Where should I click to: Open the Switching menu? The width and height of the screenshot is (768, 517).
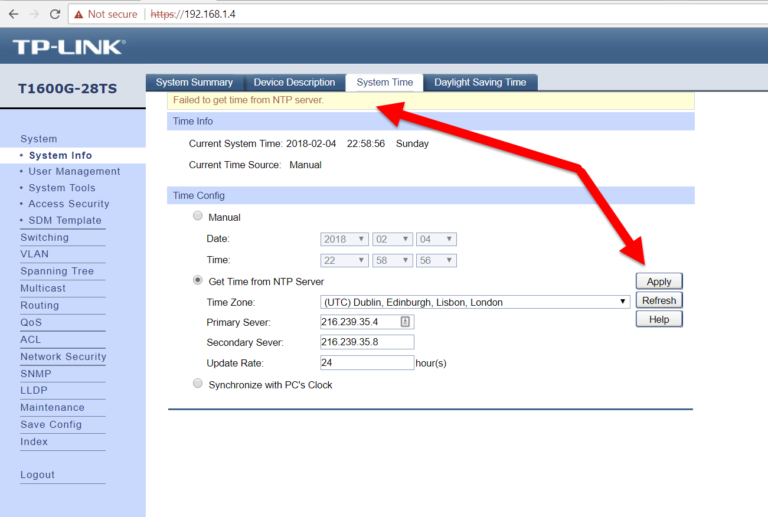pos(45,237)
